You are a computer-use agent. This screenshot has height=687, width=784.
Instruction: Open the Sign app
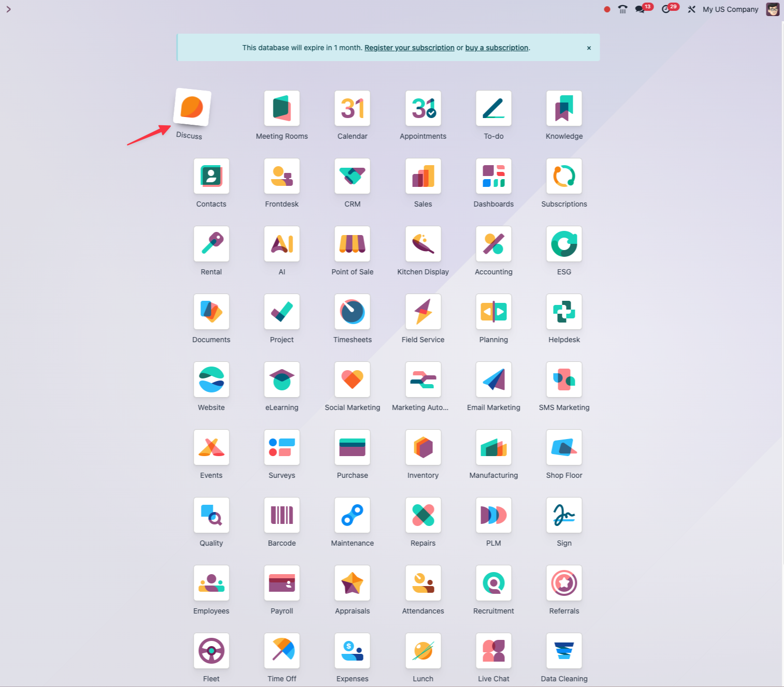564,515
